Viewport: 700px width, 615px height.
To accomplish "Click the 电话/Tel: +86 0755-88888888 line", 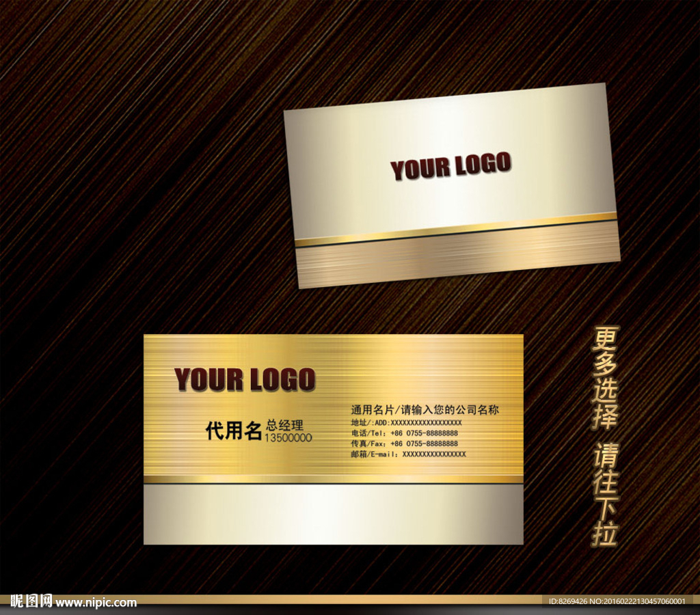I will (x=405, y=433).
